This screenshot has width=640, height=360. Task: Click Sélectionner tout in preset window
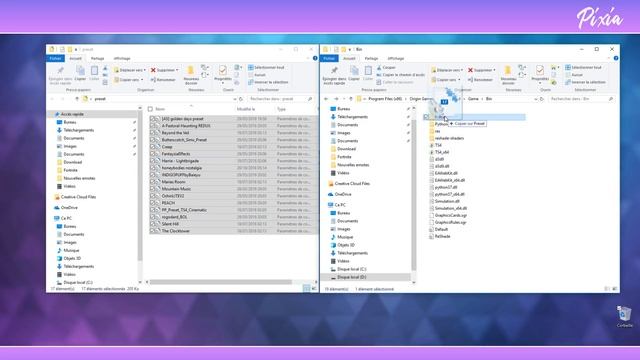(266, 67)
